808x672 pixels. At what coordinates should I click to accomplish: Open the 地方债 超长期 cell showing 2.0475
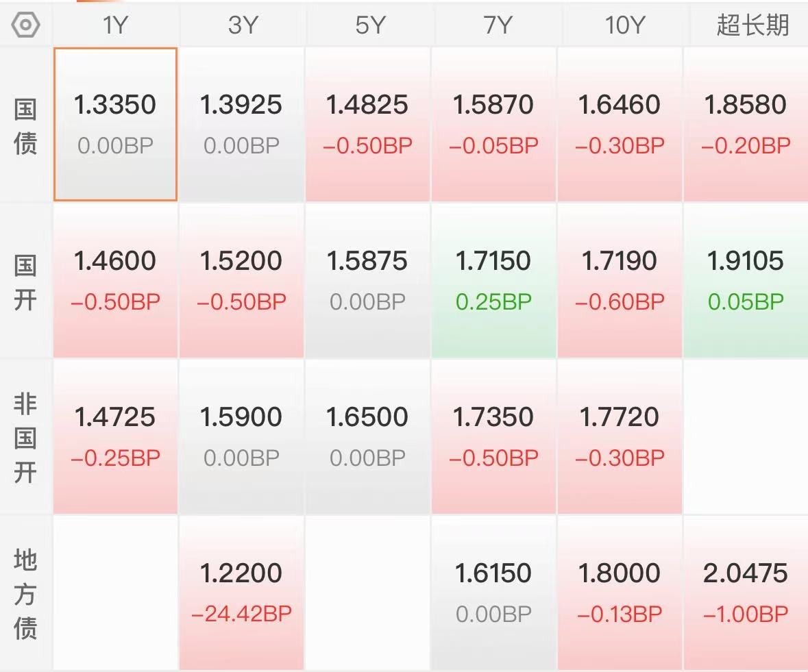point(746,592)
